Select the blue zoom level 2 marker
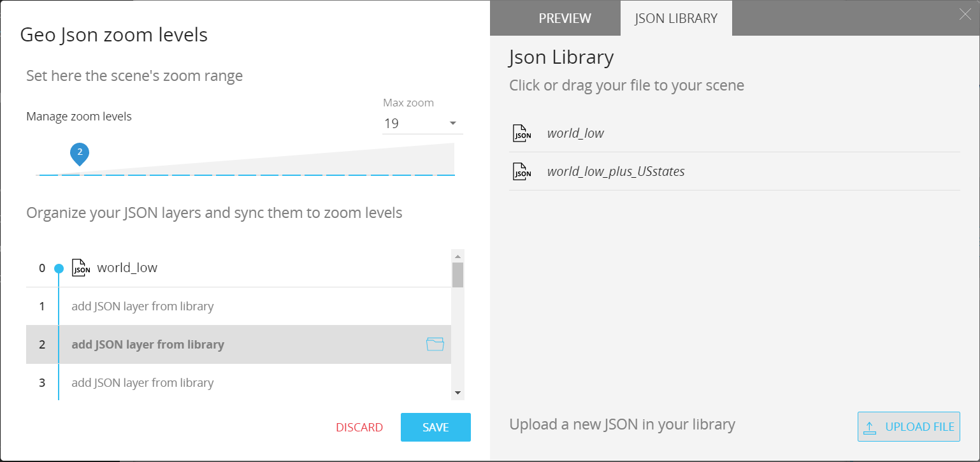The width and height of the screenshot is (980, 462). pyautogui.click(x=80, y=154)
